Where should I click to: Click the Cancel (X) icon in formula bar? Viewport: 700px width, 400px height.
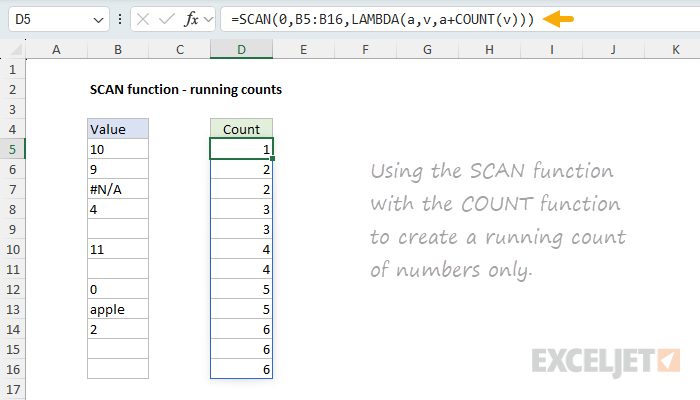(x=142, y=20)
